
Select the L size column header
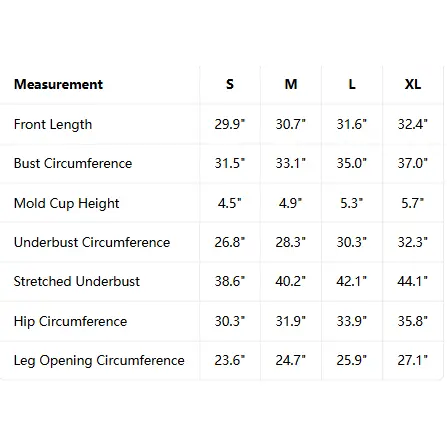point(352,84)
